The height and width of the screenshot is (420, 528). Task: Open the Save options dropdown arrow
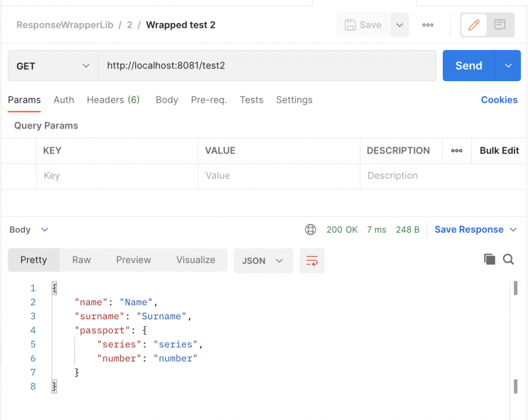(399, 25)
